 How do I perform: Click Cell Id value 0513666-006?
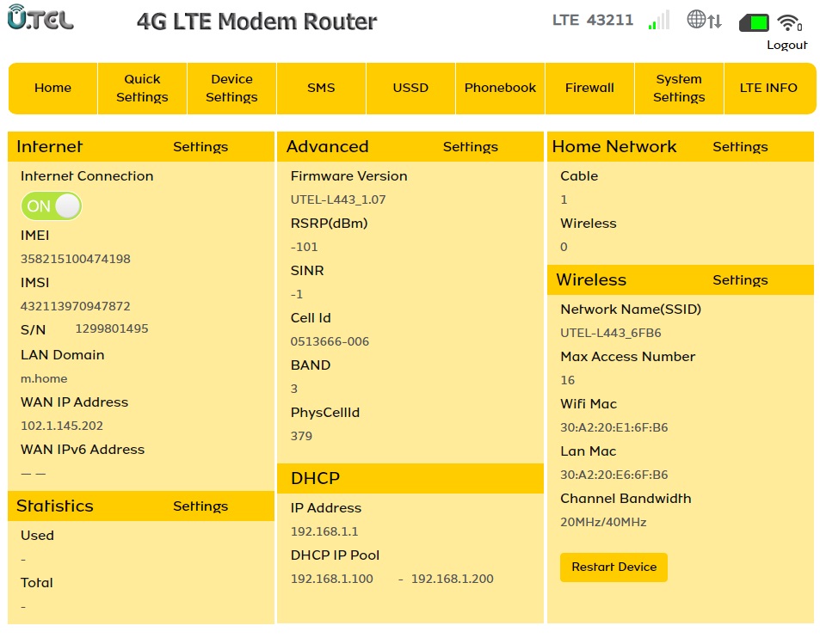tap(330, 341)
